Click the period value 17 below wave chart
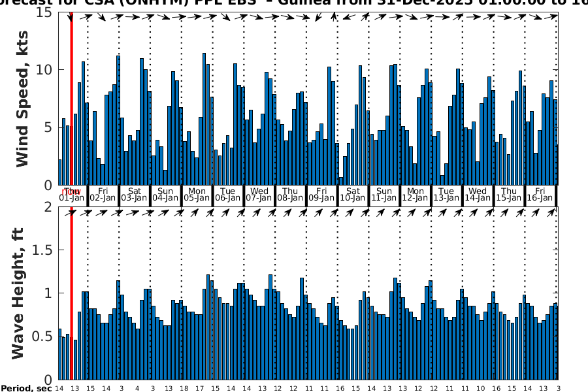Screen dimensions: 588x392 click(199, 388)
